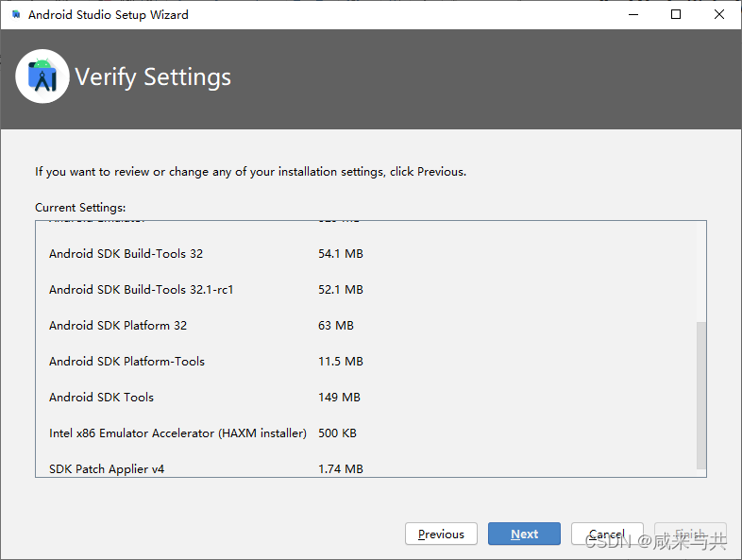Click the 'Current Settings:' label
The height and width of the screenshot is (560, 742).
tap(80, 208)
